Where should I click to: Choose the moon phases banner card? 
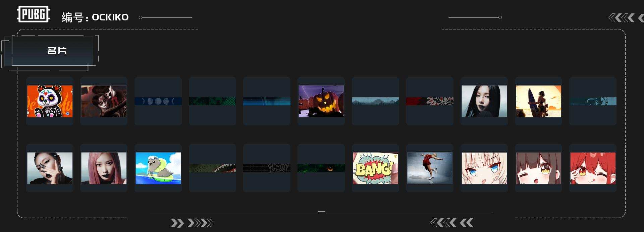point(158,101)
